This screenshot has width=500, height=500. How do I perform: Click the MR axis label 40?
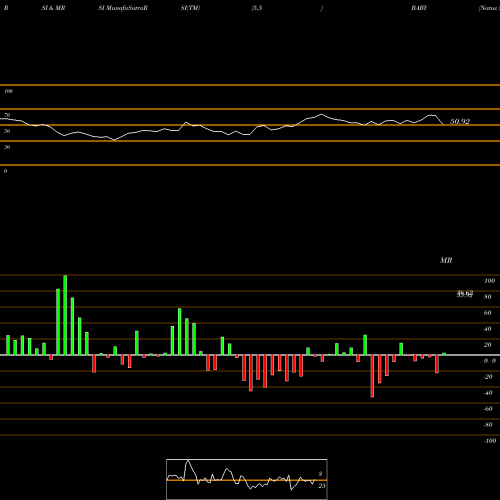[x=488, y=329]
